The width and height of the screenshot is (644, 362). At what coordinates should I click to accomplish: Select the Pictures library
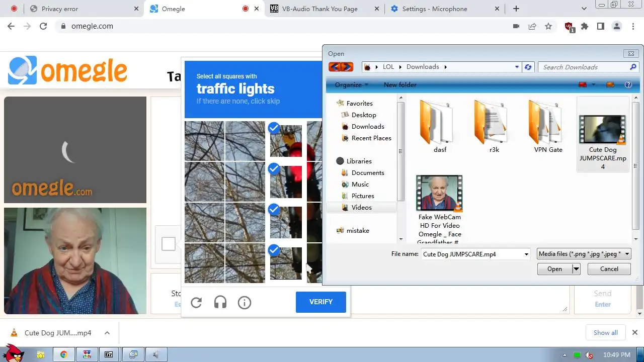363,196
